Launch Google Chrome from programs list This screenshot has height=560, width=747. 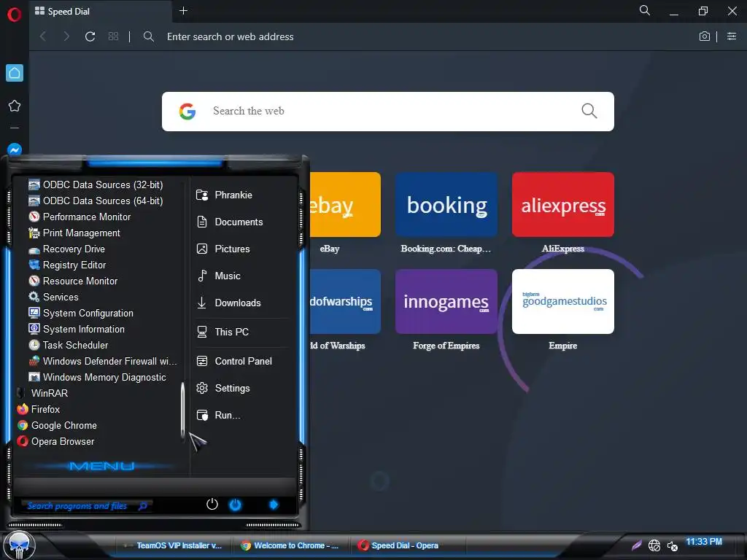point(57,426)
